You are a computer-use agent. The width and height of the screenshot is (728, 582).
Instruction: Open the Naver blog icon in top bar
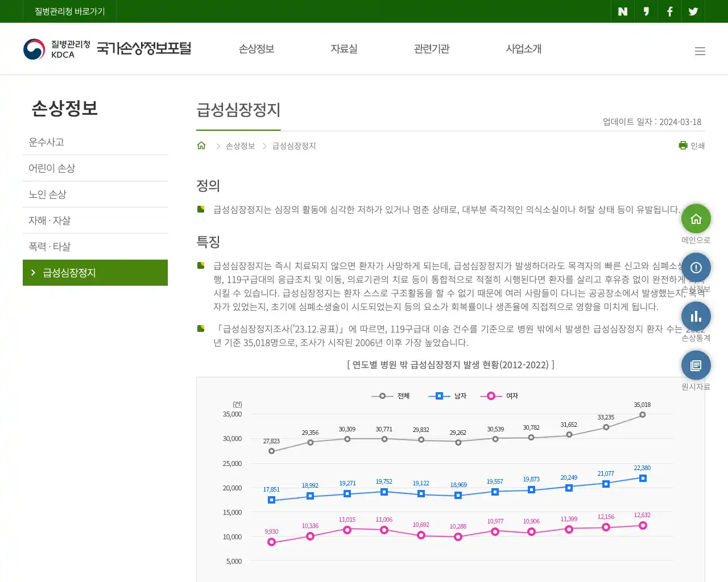coord(623,11)
